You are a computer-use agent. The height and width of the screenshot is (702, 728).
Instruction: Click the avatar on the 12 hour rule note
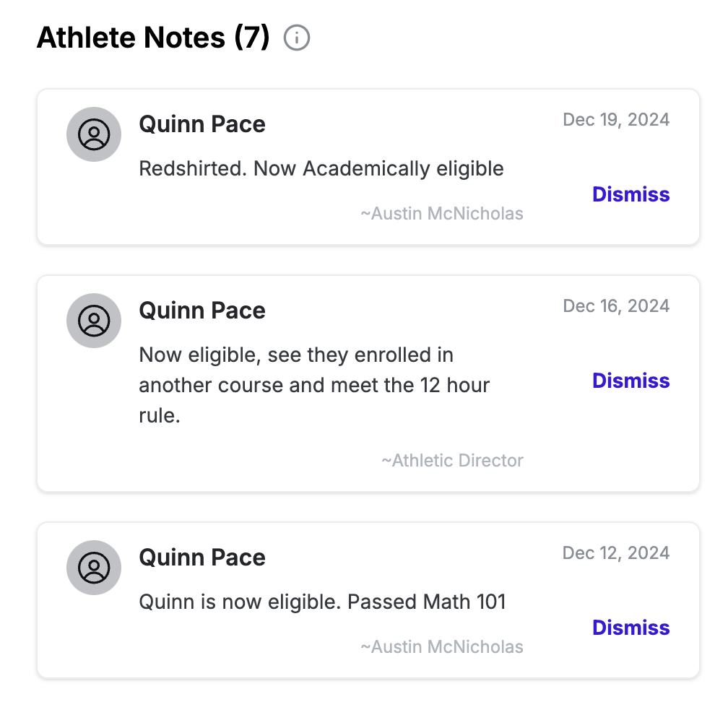pyautogui.click(x=94, y=321)
